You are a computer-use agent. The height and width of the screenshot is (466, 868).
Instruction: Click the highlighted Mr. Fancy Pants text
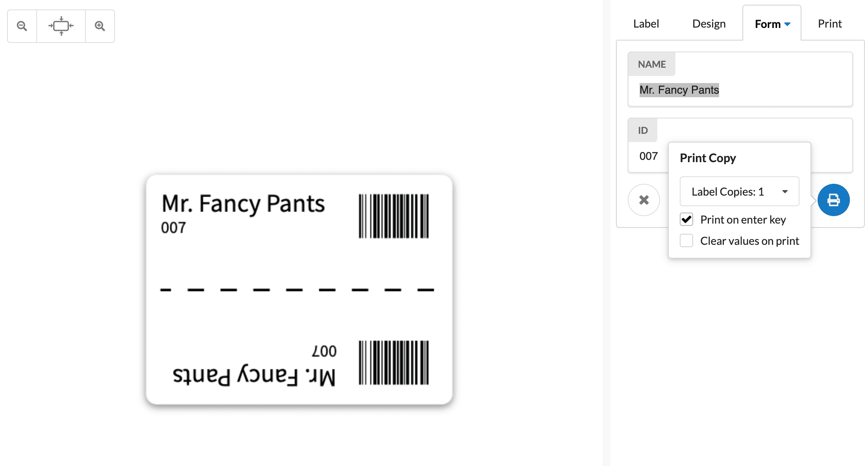coord(679,90)
